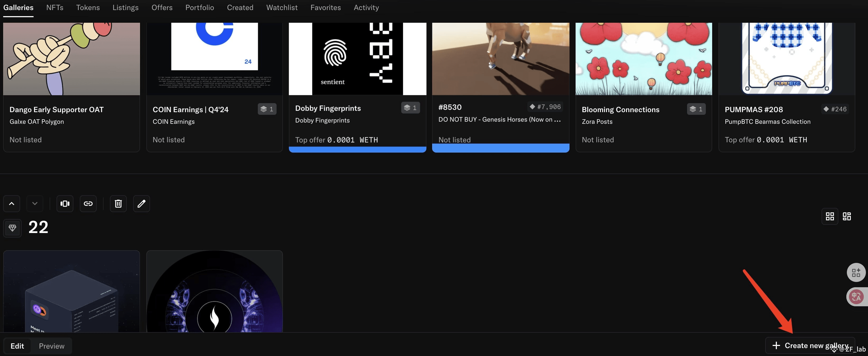868x356 pixels.
Task: Open PumpBTC Bearmas Collection link
Action: [768, 121]
